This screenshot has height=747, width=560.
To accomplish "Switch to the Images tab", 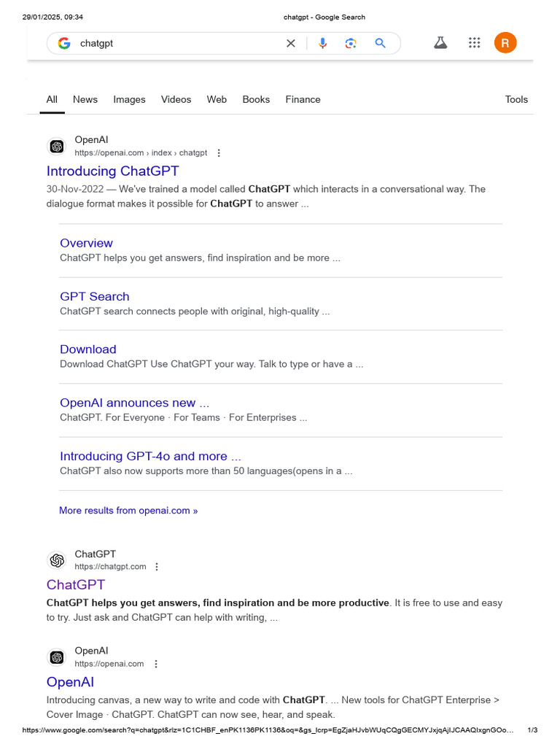I will (x=129, y=99).
